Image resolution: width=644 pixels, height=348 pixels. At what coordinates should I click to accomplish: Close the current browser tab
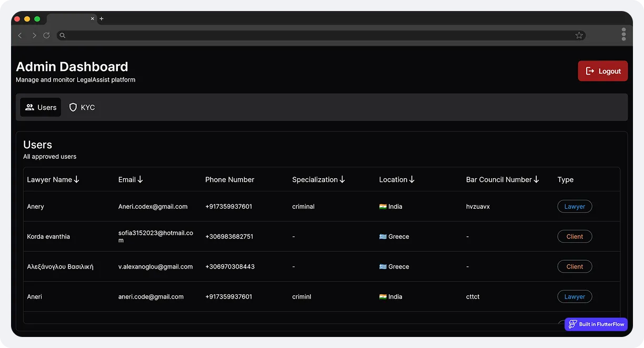point(93,18)
